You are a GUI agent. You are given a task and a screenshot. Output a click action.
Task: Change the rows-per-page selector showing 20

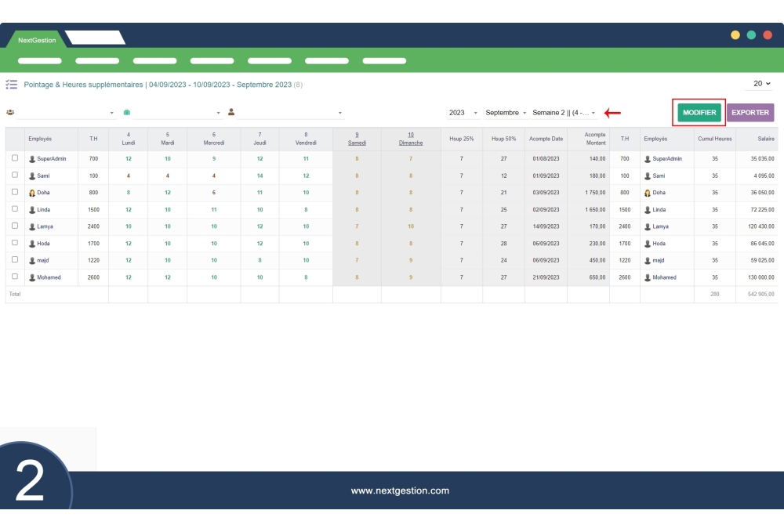pyautogui.click(x=761, y=84)
